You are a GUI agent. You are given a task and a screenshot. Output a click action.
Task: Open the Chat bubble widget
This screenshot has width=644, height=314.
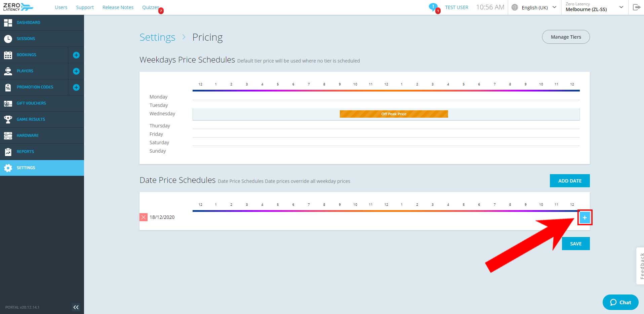620,302
